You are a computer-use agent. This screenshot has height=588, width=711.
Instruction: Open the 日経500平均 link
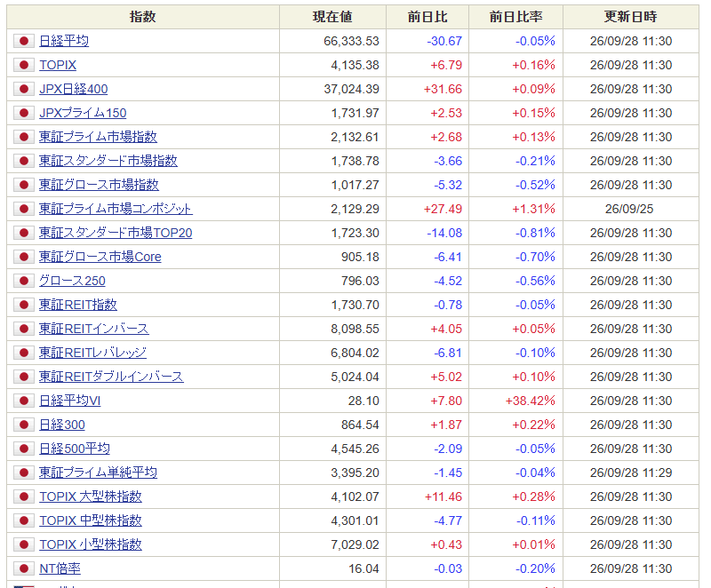75,449
